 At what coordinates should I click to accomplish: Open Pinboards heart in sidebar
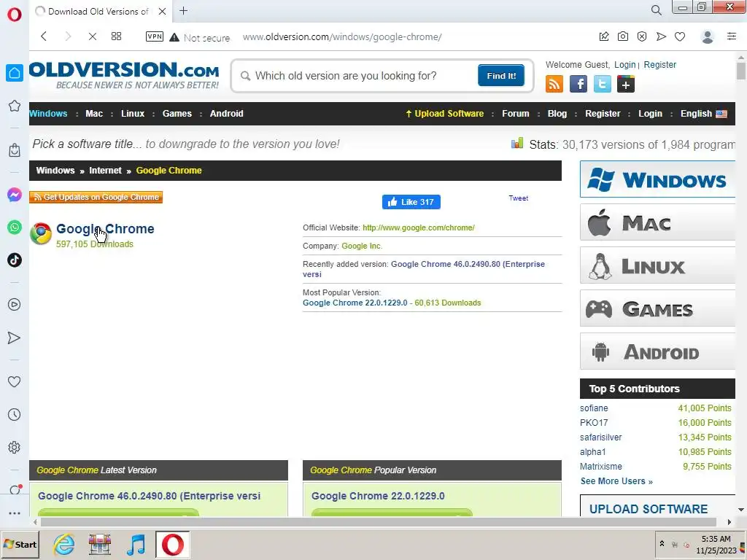tap(15, 381)
